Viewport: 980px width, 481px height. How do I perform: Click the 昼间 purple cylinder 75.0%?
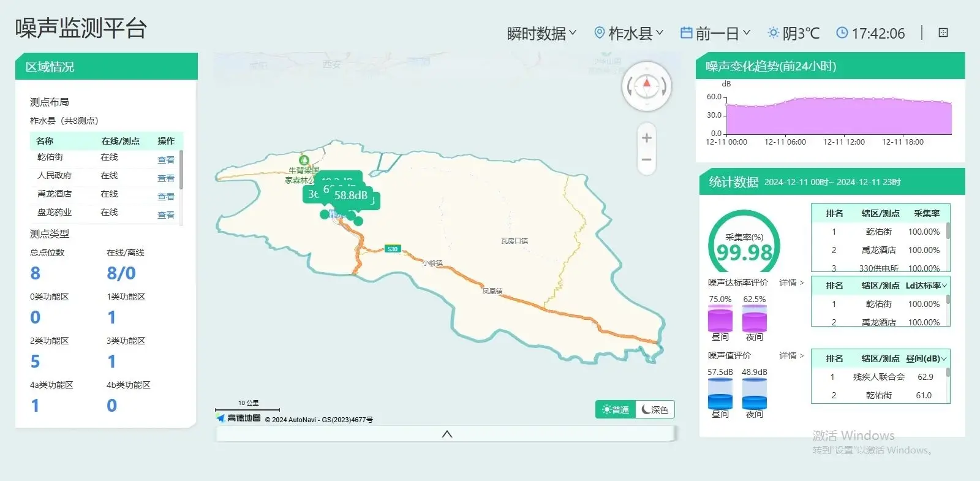pos(720,320)
